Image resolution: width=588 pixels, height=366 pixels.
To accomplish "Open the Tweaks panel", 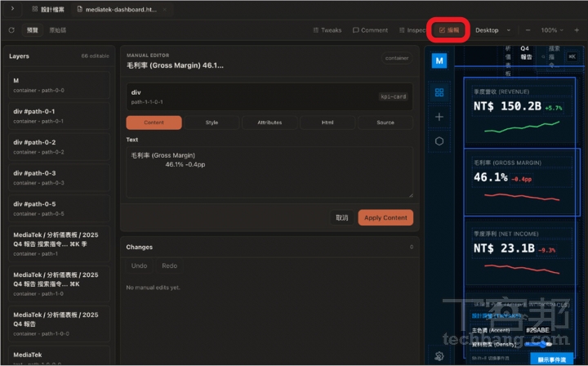I will [x=327, y=30].
